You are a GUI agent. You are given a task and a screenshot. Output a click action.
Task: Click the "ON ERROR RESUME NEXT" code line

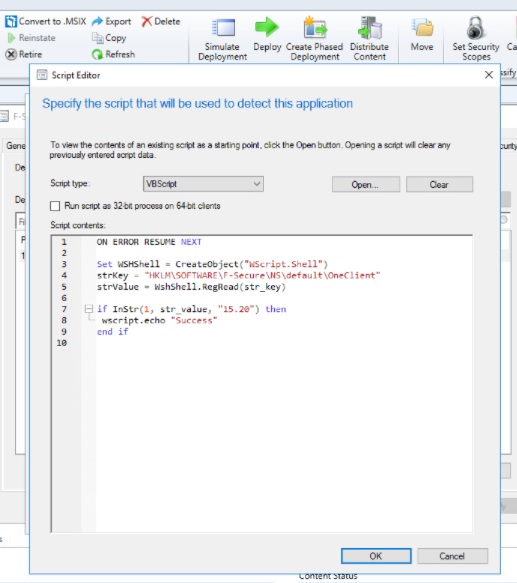(149, 242)
